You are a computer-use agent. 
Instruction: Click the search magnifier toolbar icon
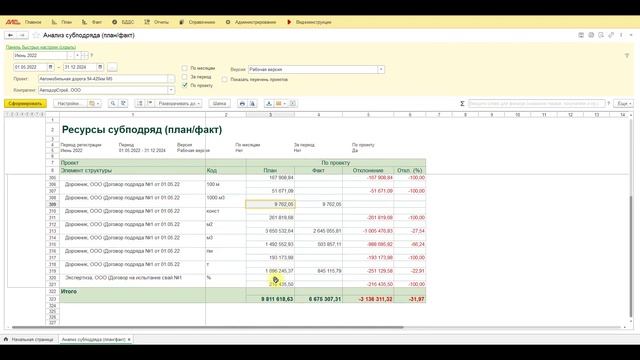(113, 104)
